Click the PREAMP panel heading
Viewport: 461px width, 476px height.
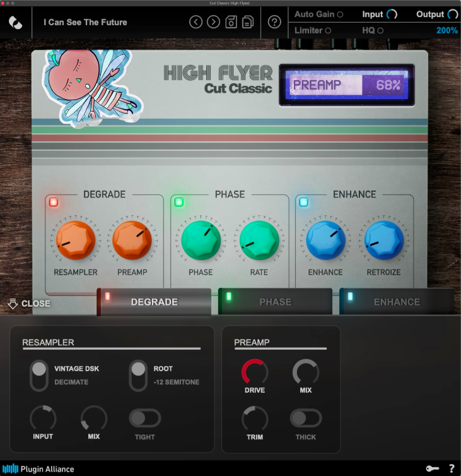252,342
